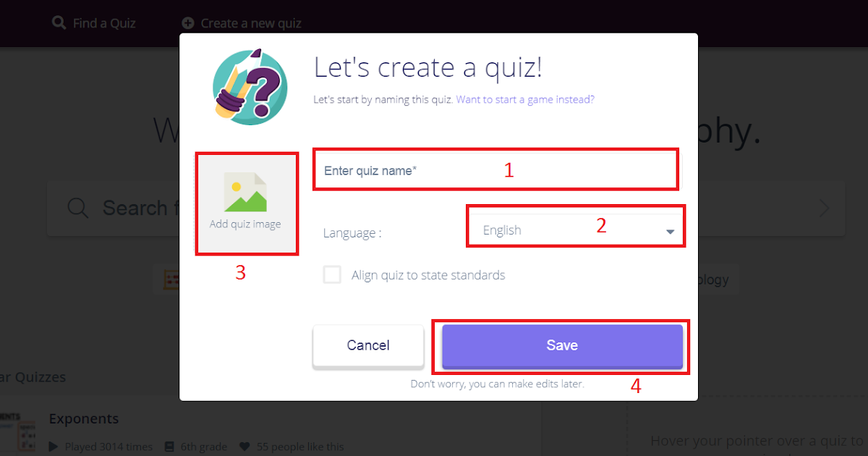
Task: Click the plus icon beside Create a new quiz
Action: pos(188,22)
